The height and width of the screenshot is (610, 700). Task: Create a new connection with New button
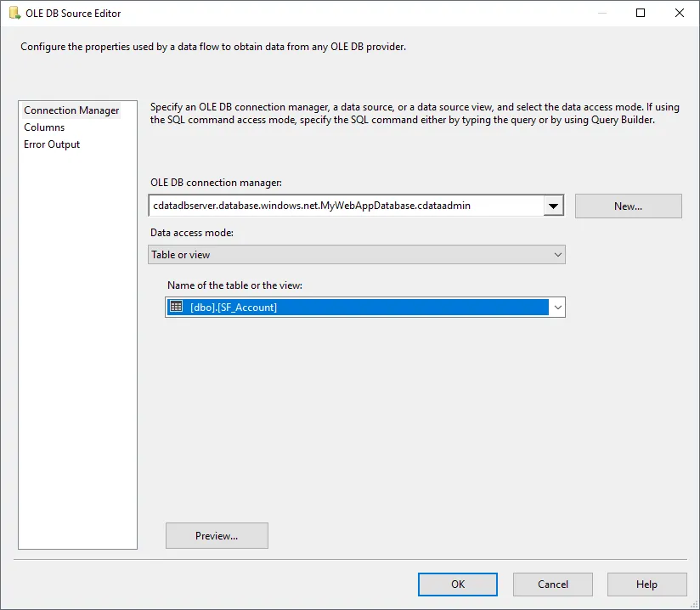pos(628,206)
